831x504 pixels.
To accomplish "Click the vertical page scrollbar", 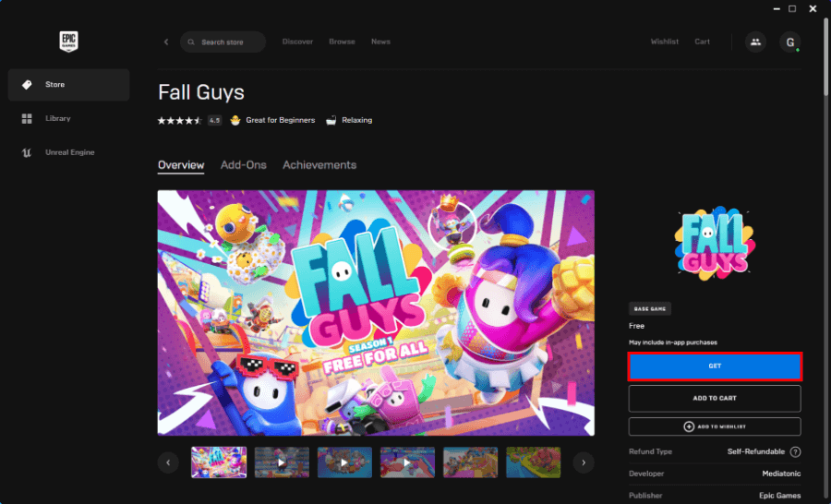I will point(826,56).
